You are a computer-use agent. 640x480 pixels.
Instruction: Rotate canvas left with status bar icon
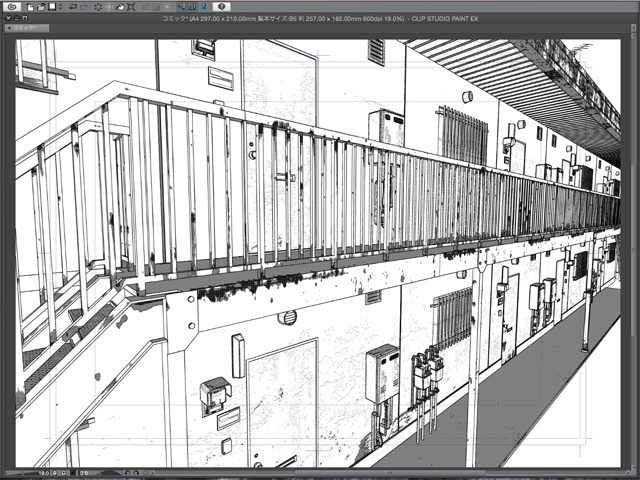click(127, 473)
